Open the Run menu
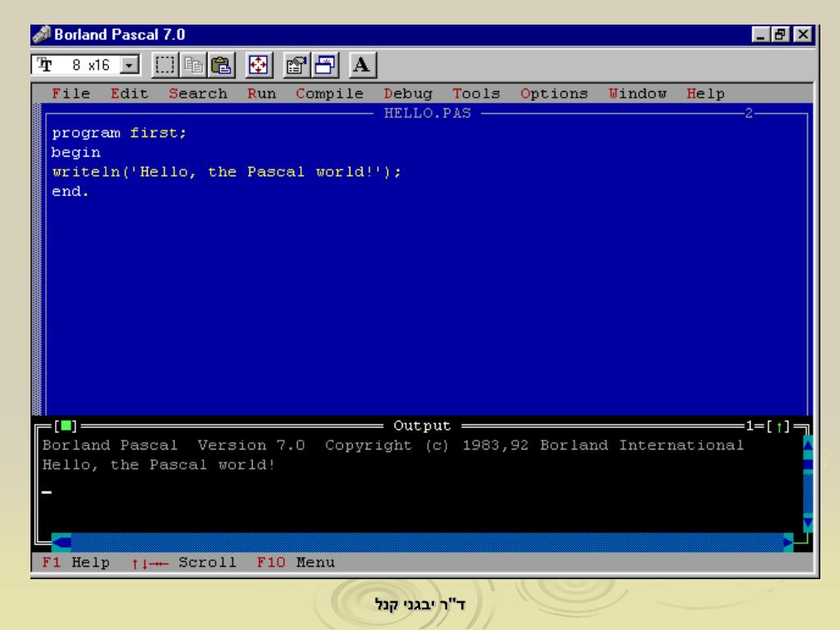This screenshot has width=840, height=630. [262, 94]
